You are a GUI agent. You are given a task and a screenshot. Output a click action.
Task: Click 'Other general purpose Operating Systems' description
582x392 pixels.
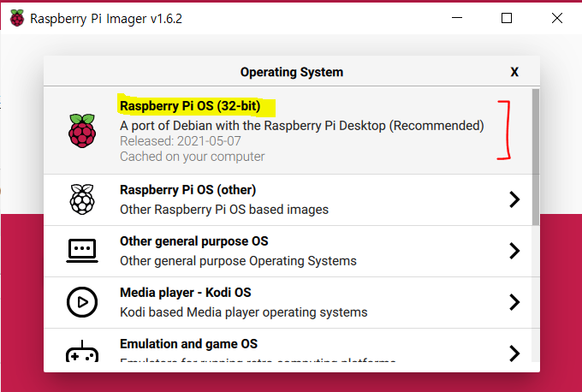(238, 260)
